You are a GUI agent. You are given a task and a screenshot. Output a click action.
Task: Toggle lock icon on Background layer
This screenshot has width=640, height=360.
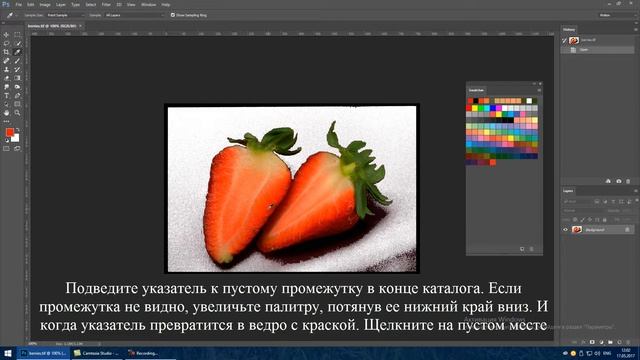pos(627,230)
